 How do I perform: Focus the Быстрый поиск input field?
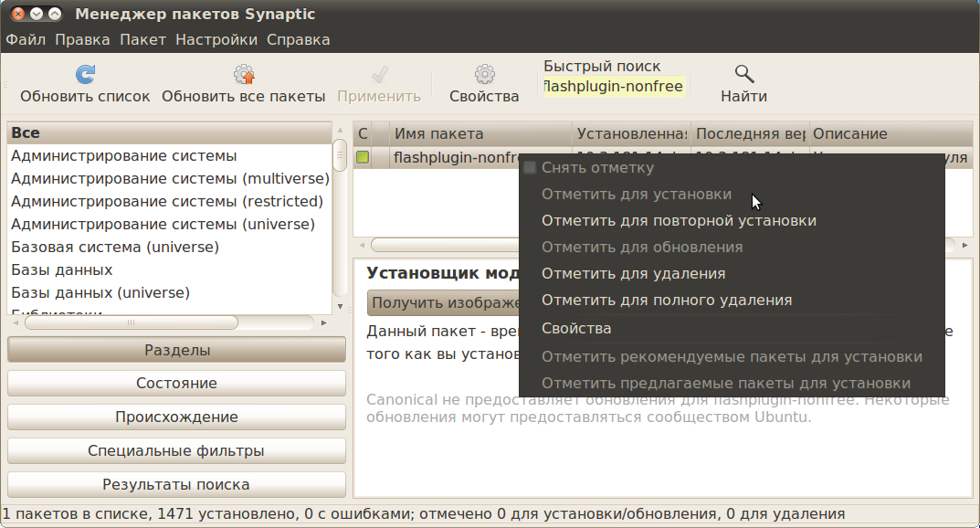pos(614,86)
